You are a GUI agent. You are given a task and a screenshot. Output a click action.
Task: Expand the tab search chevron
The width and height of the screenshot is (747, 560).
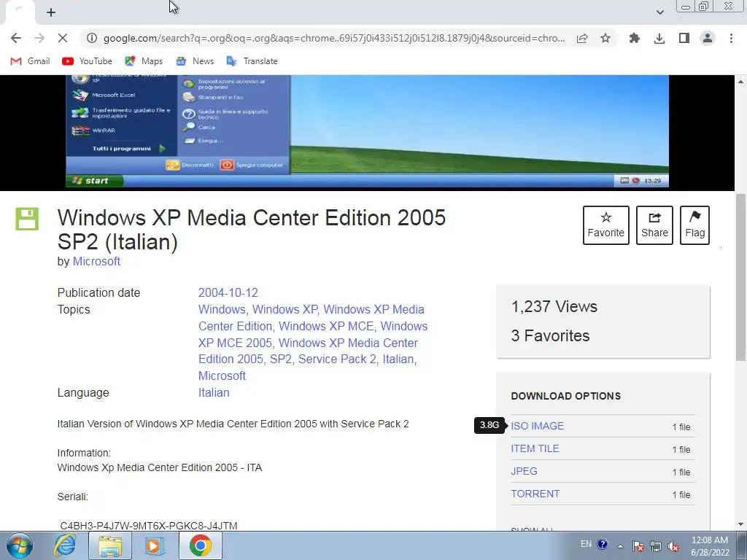(x=659, y=12)
